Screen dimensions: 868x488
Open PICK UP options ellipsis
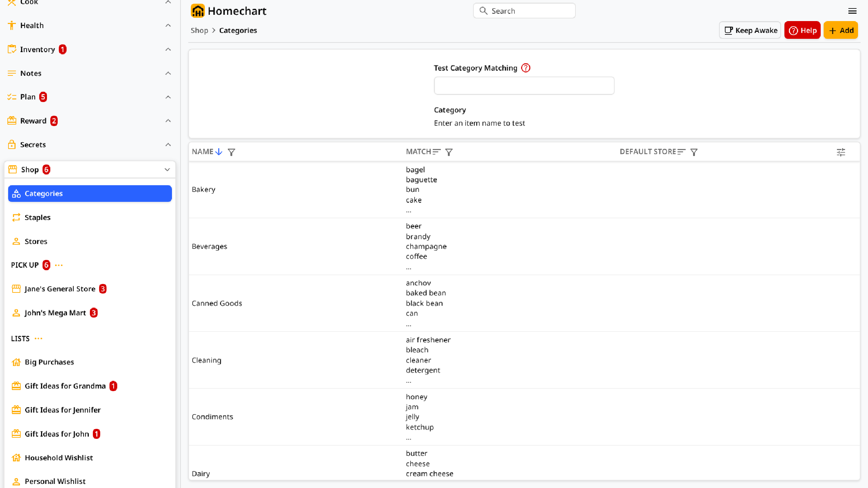tap(59, 265)
